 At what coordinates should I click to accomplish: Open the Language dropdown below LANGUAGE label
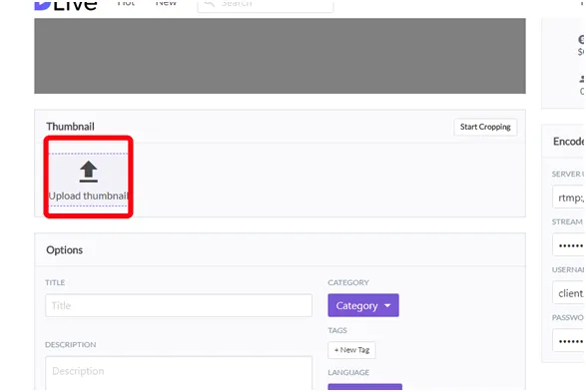[365, 387]
